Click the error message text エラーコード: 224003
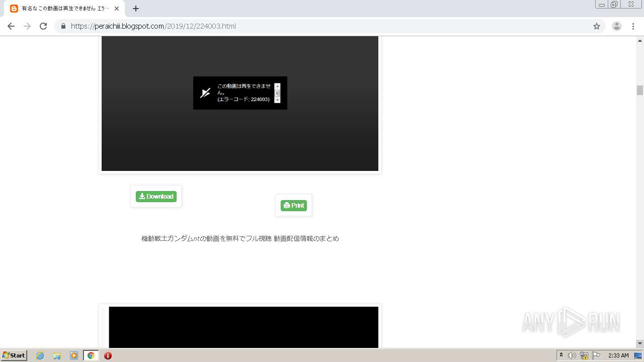 (244, 100)
